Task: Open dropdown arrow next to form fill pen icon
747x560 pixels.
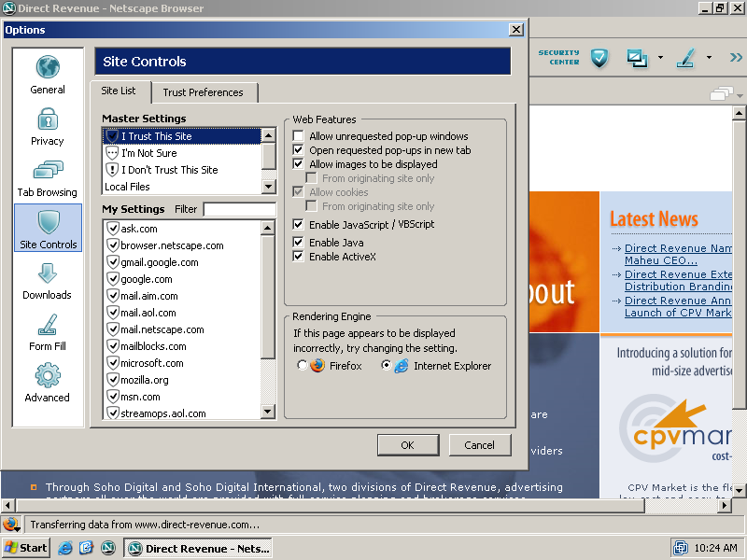Action: 709,58
